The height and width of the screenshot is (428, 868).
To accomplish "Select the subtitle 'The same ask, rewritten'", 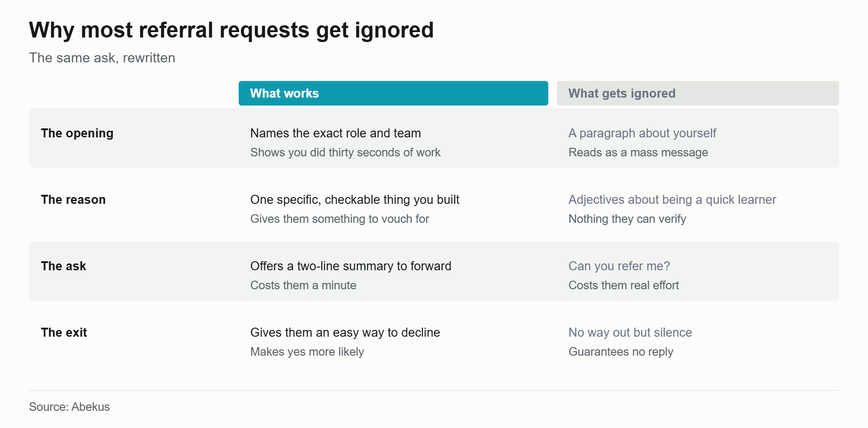I will pyautogui.click(x=102, y=58).
